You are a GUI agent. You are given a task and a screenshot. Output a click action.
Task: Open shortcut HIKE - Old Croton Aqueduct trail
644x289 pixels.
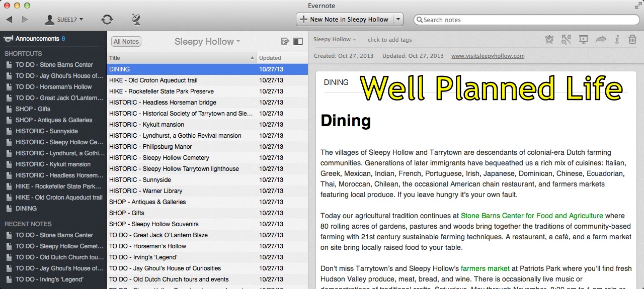pyautogui.click(x=53, y=198)
